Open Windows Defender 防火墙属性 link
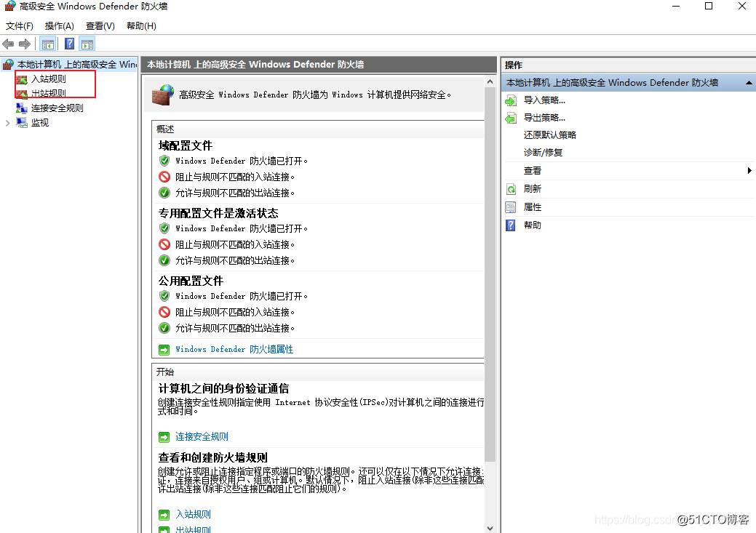Image resolution: width=756 pixels, height=533 pixels. pos(234,349)
